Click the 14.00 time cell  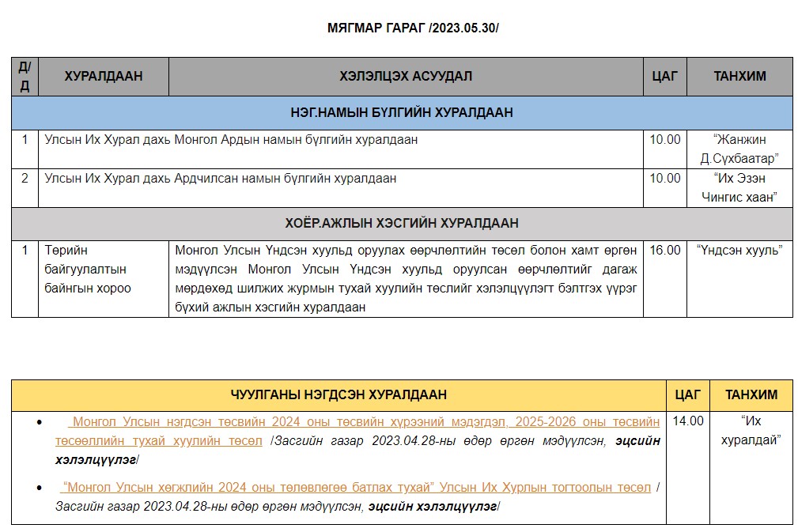[687, 421]
